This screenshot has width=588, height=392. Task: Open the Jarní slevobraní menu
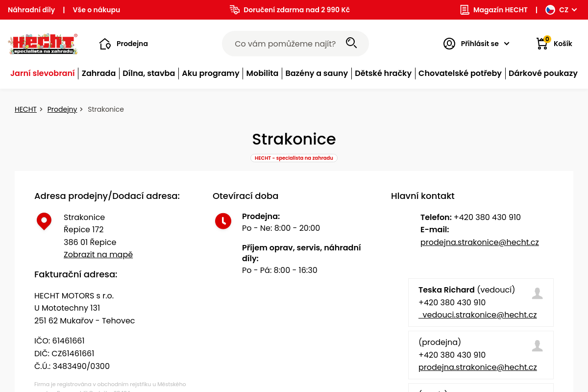point(43,73)
